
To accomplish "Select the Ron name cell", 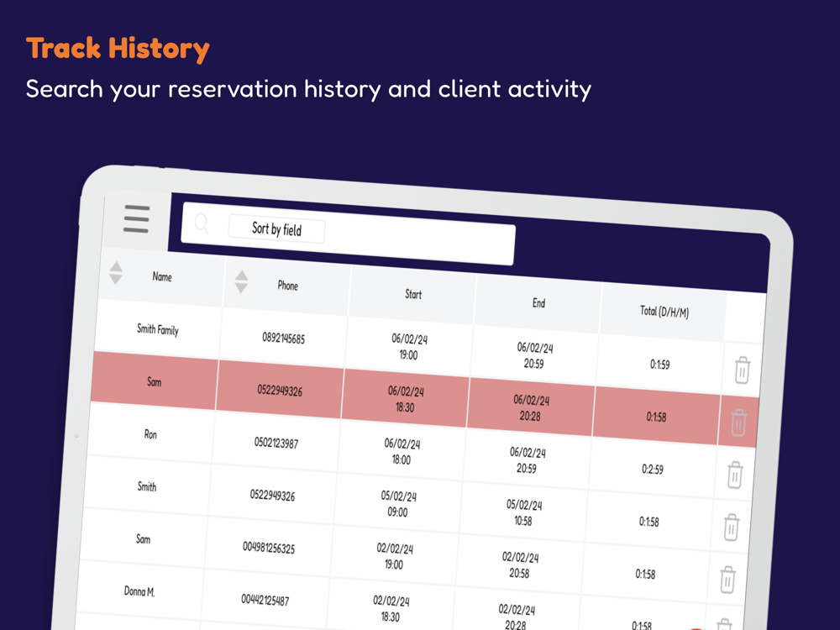I will (x=150, y=434).
